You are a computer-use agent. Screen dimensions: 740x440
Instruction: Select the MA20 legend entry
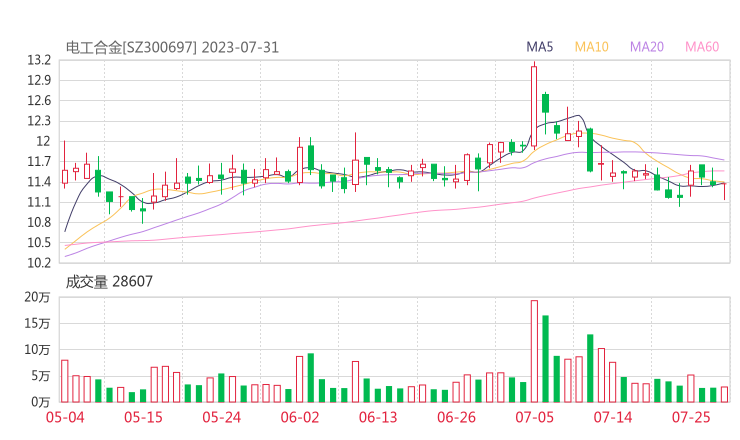[x=647, y=47]
